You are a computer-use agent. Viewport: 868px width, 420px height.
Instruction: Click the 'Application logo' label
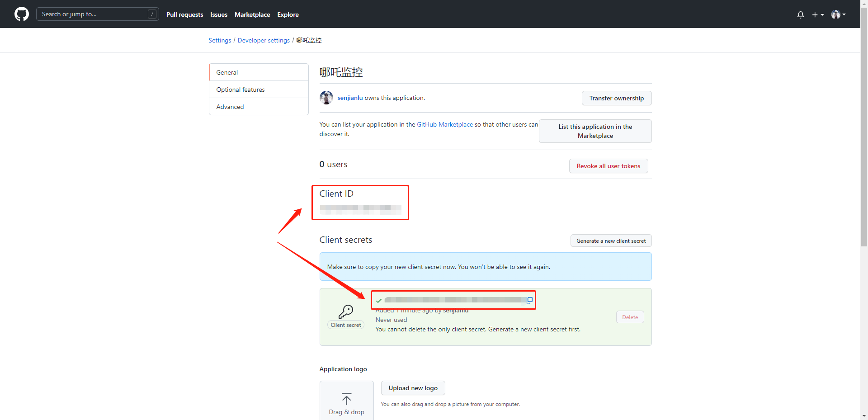tap(343, 369)
